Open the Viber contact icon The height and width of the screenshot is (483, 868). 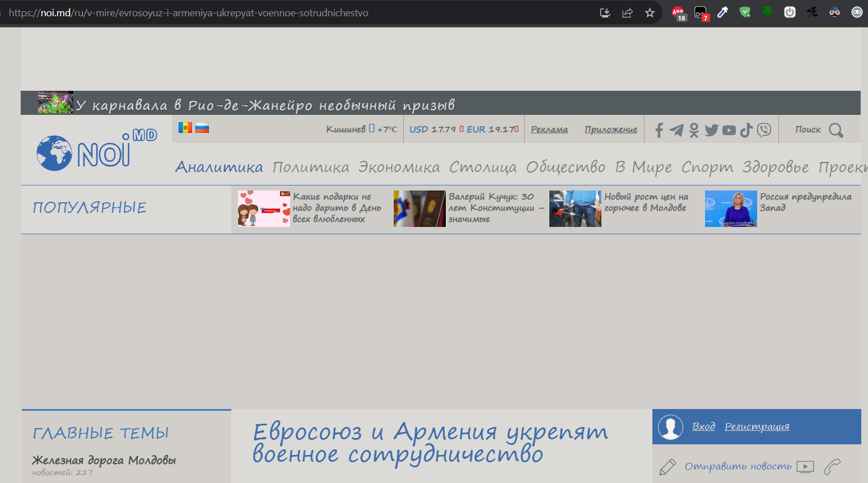pyautogui.click(x=763, y=129)
